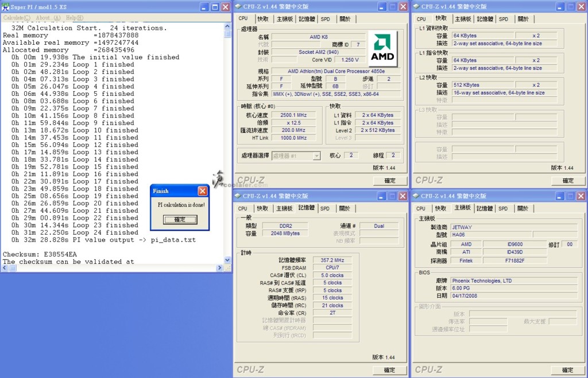Click the CPU-Z app icon in the top middle window title
Screen dimensions: 588x378
[x=238, y=6]
